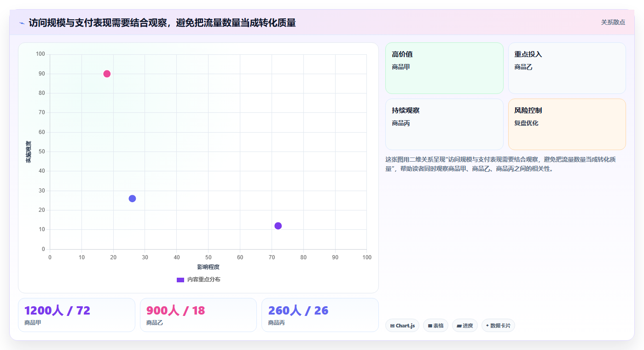This screenshot has height=350, width=644.
Task: Click 复盘优化 text in 风险控制 card
Action: pos(526,123)
